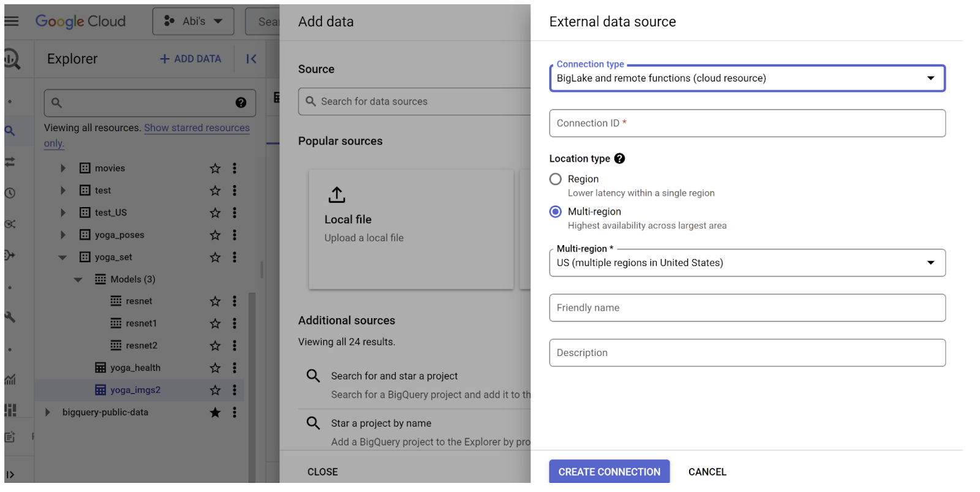This screenshot has width=980, height=492.
Task: Open the Multi-region location dropdown
Action: pyautogui.click(x=747, y=263)
